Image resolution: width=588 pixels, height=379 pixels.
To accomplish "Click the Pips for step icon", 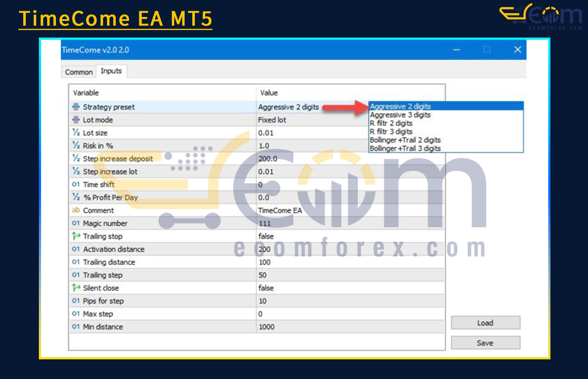I will (x=76, y=301).
